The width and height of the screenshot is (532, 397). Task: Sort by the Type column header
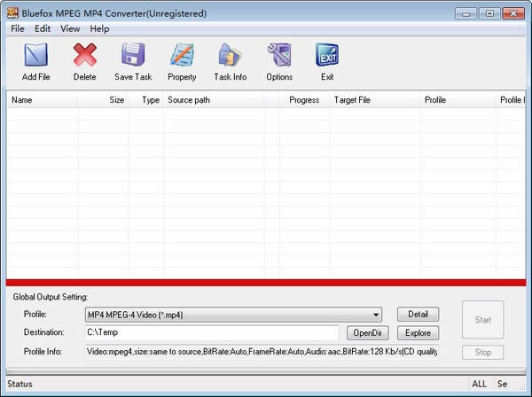(x=146, y=100)
